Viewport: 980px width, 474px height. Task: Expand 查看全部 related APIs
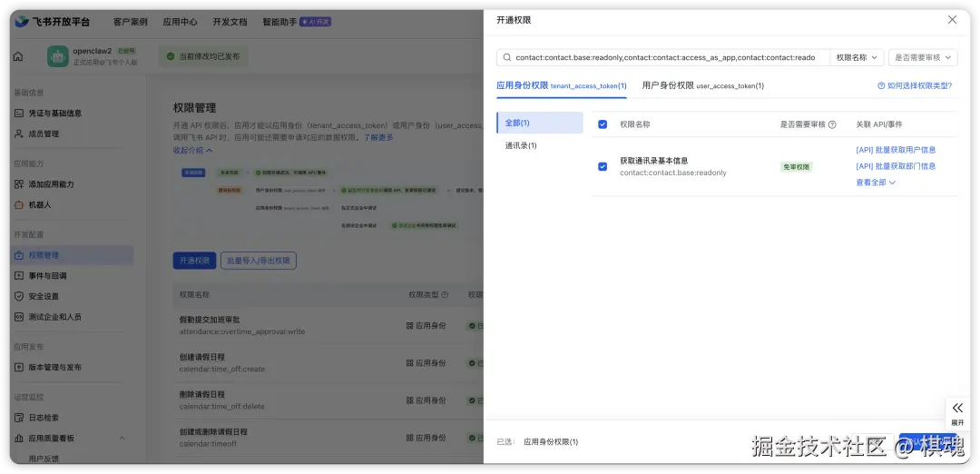click(876, 183)
